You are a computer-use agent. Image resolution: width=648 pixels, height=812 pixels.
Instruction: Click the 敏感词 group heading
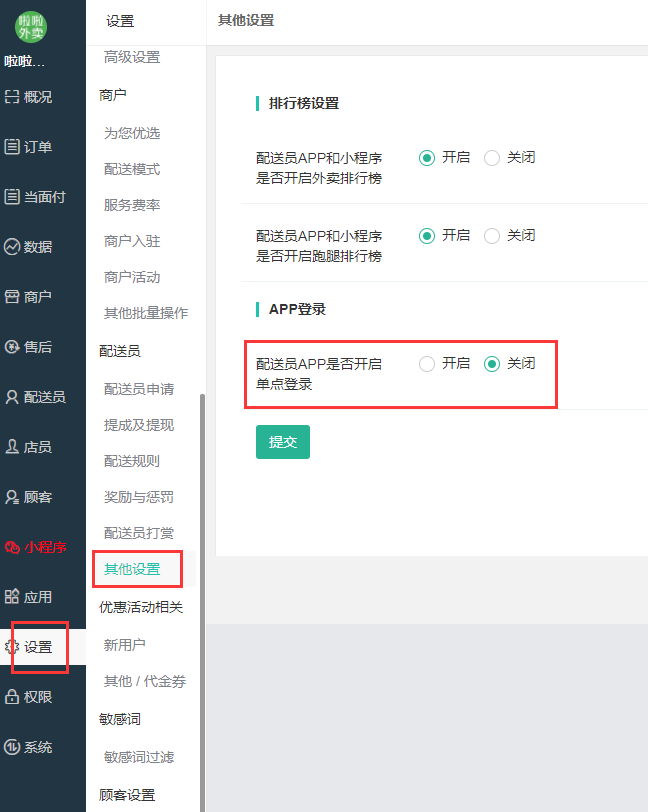pyautogui.click(x=120, y=719)
